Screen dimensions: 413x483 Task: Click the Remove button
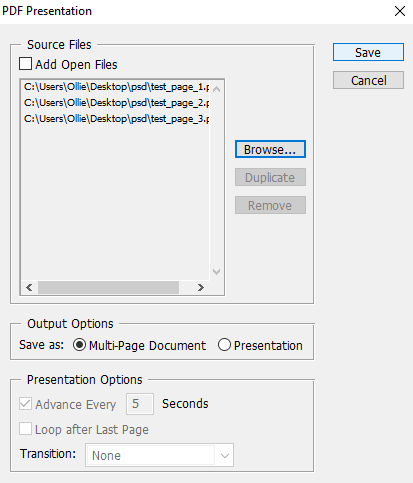[270, 205]
